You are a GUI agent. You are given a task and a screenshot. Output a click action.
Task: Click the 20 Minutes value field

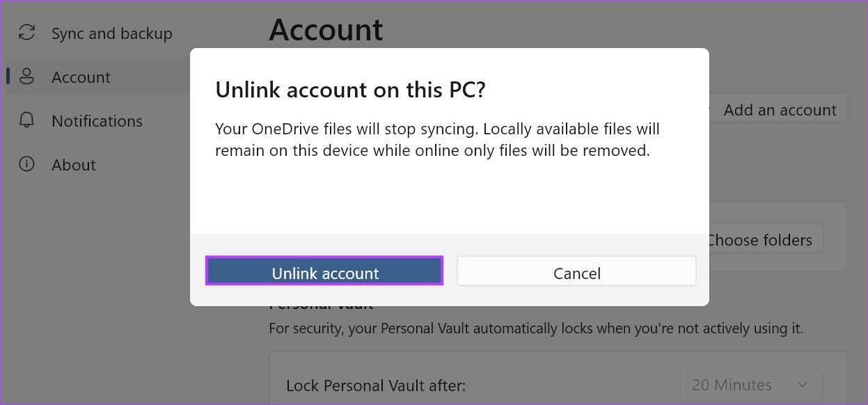(x=731, y=384)
